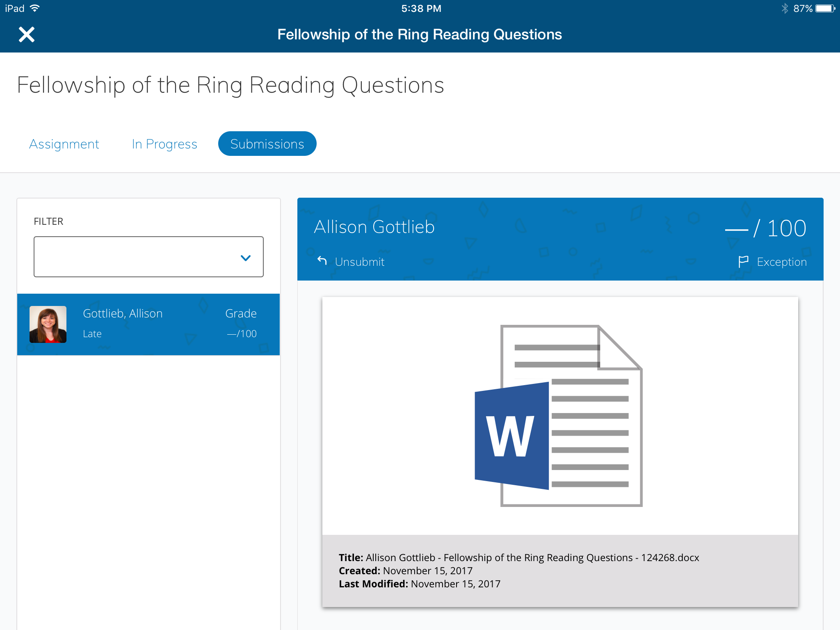Click the — / 100 grade field in header
Viewport: 840px width, 630px height.
point(765,228)
